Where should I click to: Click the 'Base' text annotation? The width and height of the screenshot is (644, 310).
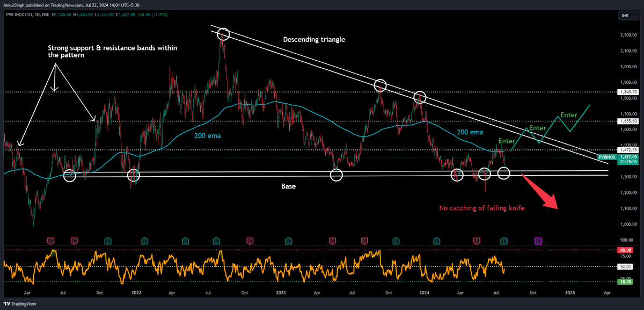[289, 186]
